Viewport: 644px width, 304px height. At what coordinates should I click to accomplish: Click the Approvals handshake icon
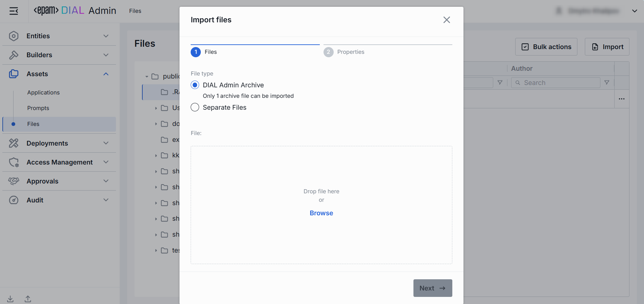(x=14, y=181)
